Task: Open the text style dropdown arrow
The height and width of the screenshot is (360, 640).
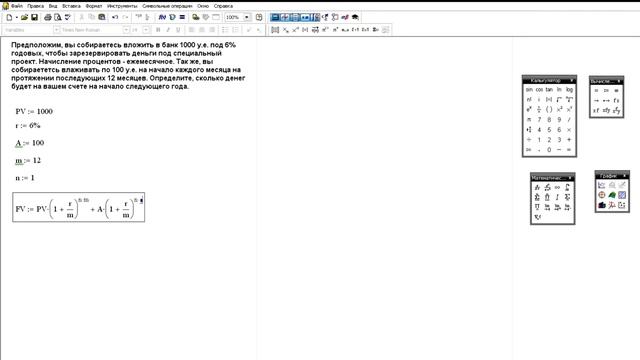Action: [x=57, y=30]
